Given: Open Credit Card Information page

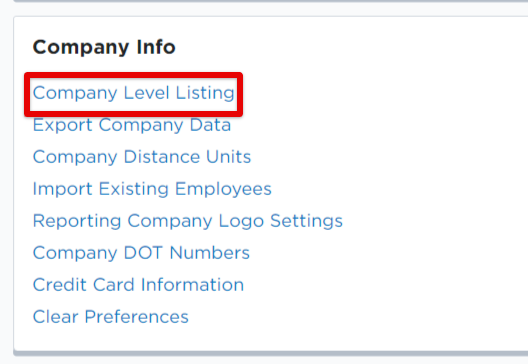Looking at the screenshot, I should (138, 285).
